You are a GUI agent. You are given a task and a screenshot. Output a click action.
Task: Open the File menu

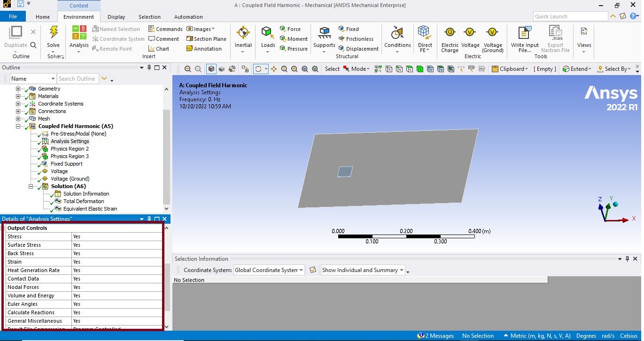click(x=13, y=17)
